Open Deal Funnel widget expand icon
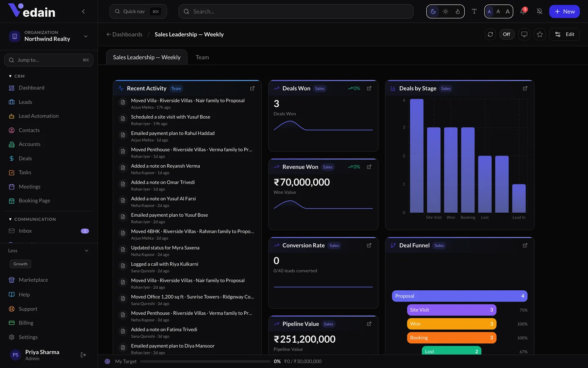 (525, 245)
